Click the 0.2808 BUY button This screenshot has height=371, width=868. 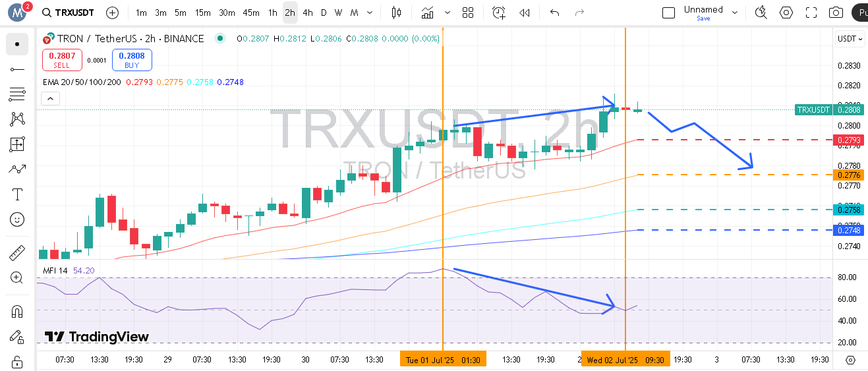click(x=132, y=60)
